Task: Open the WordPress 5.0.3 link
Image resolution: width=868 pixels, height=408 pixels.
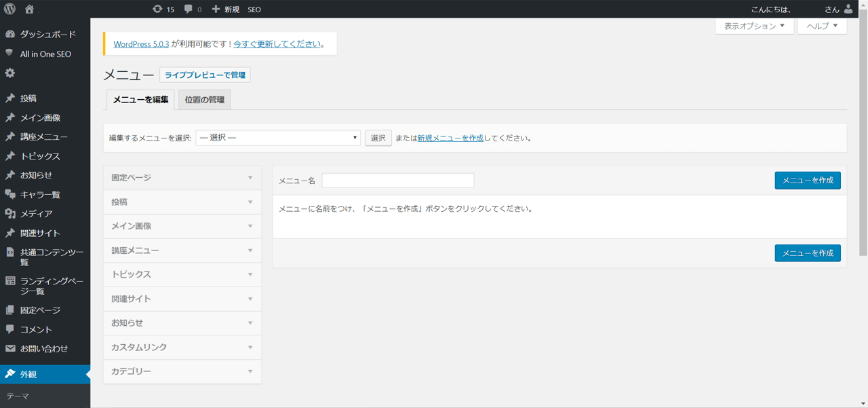Action: [141, 44]
